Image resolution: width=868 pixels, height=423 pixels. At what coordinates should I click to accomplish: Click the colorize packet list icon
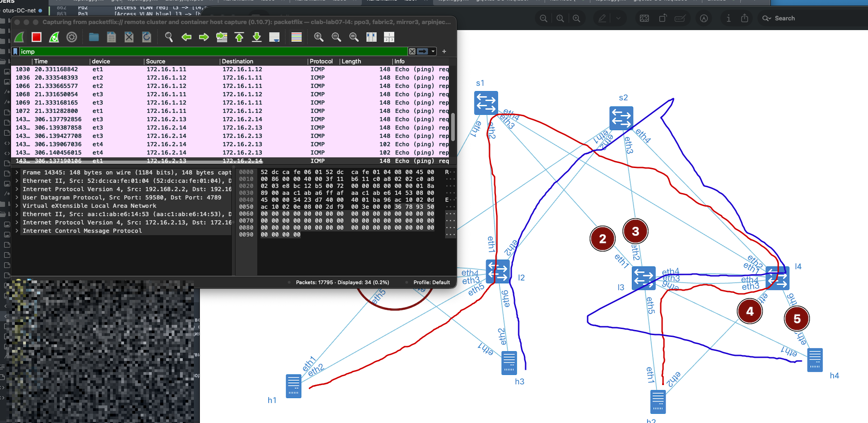coord(297,37)
